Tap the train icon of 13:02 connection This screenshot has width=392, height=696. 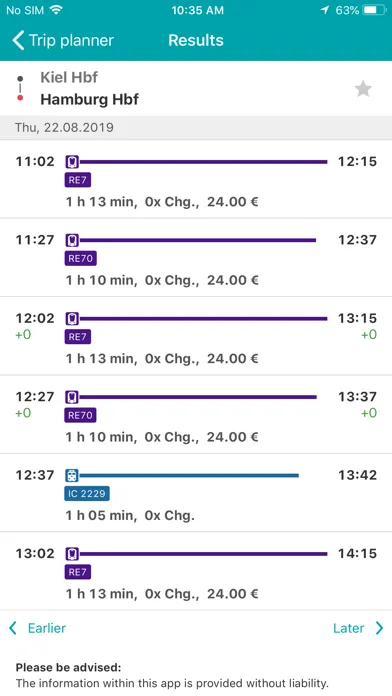(72, 554)
